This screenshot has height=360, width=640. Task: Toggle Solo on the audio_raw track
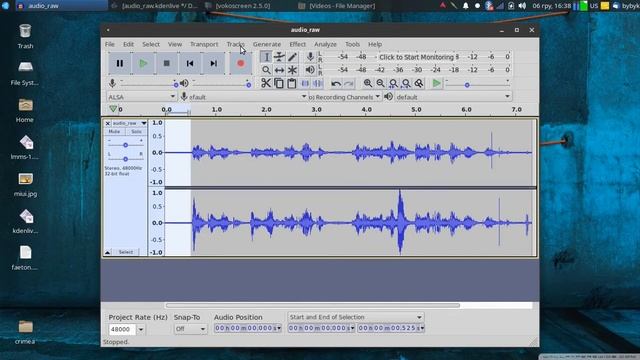pos(136,132)
